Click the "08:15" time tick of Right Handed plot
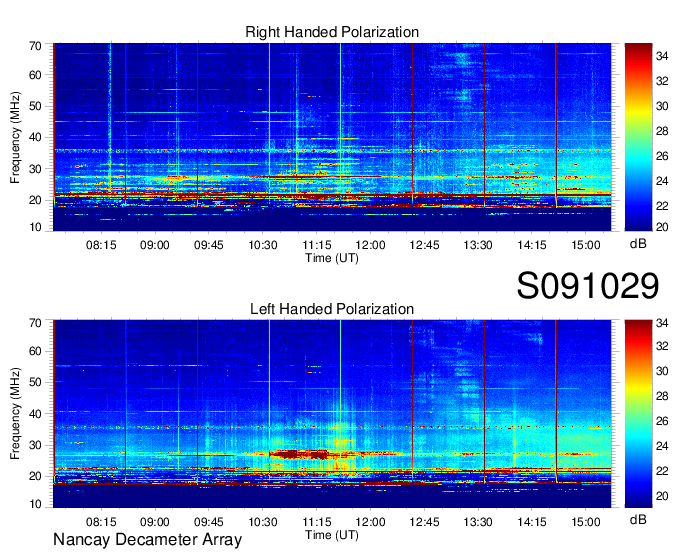 101,245
